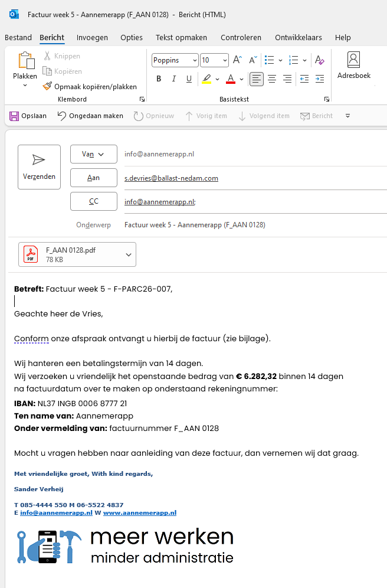
Task: Click the www.aannemerapp.nl link in signature
Action: pos(139,513)
